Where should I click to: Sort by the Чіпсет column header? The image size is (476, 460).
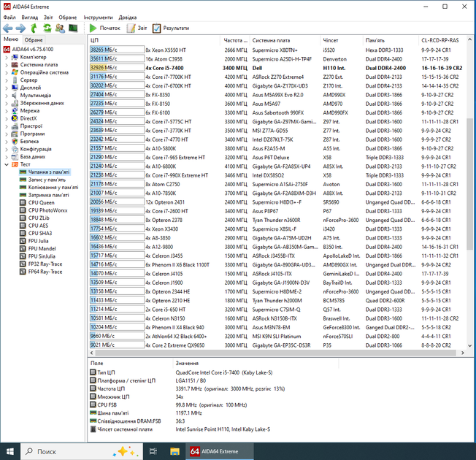pos(341,40)
